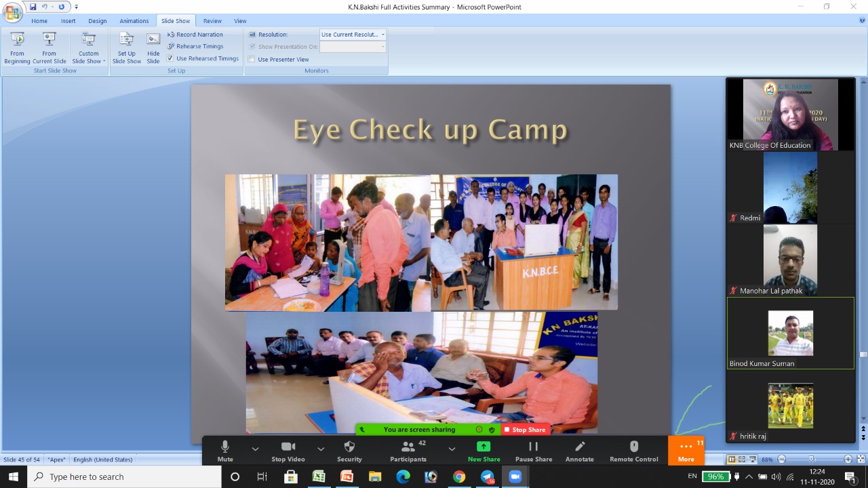868x488 pixels.
Task: Stop Video in Zoom toolbar
Action: 288,451
